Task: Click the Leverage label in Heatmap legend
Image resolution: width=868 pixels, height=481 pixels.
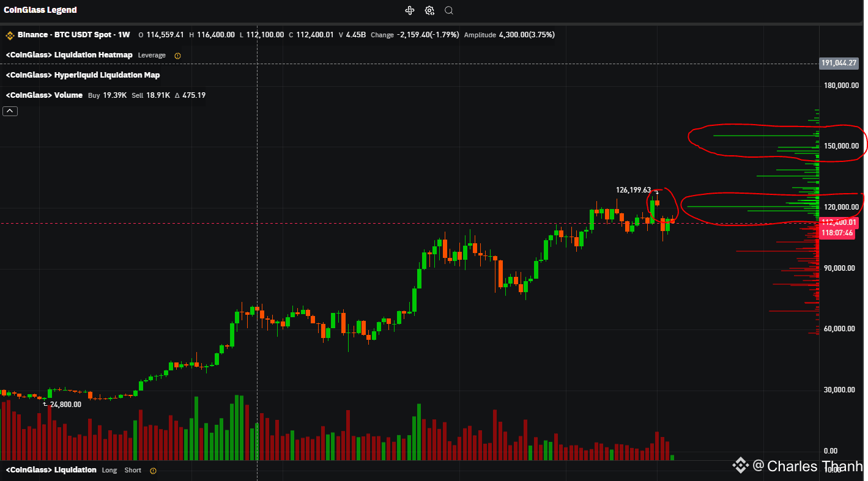Action: (152, 55)
